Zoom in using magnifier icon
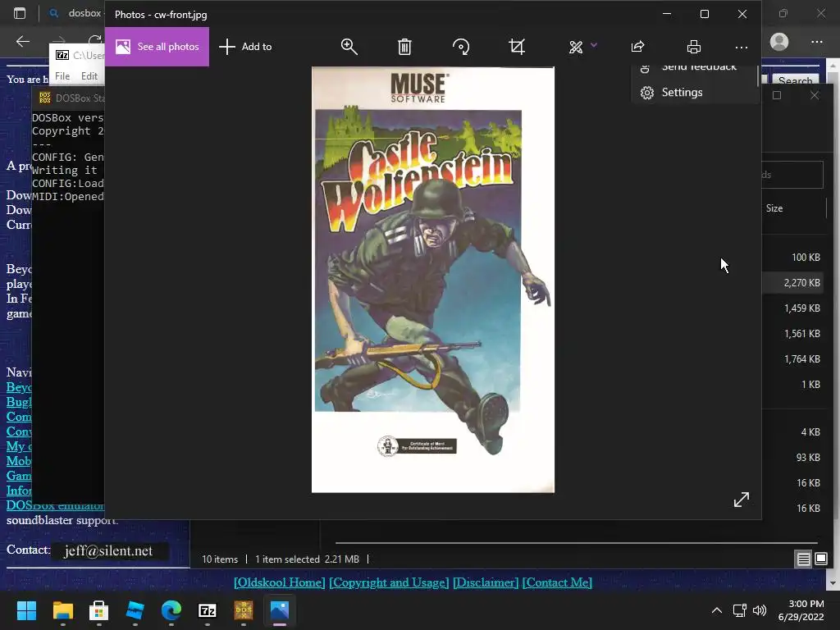Screen dimensions: 840x630 click(349, 47)
